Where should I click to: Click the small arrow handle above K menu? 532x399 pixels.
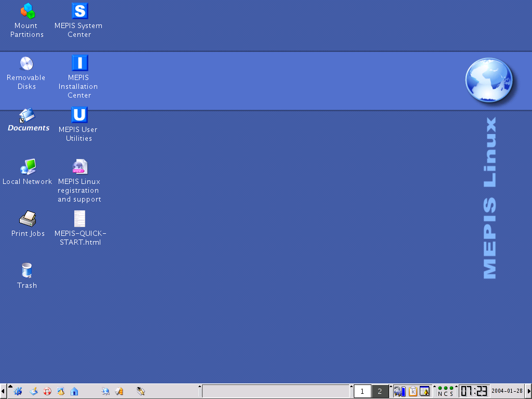tap(10, 387)
